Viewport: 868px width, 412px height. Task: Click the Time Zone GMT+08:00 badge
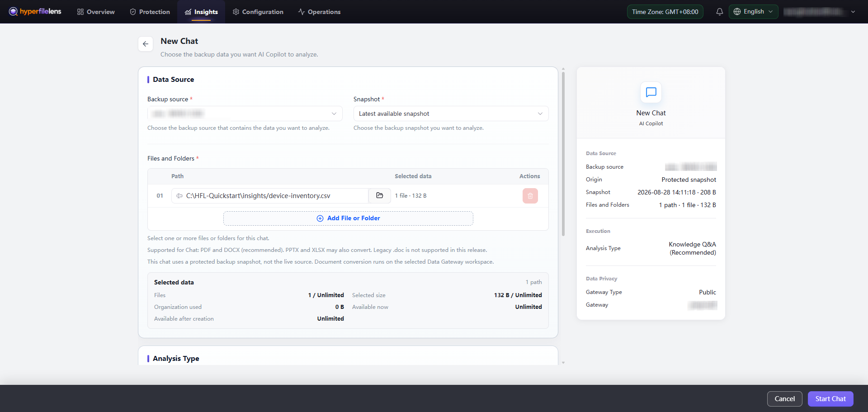(665, 12)
